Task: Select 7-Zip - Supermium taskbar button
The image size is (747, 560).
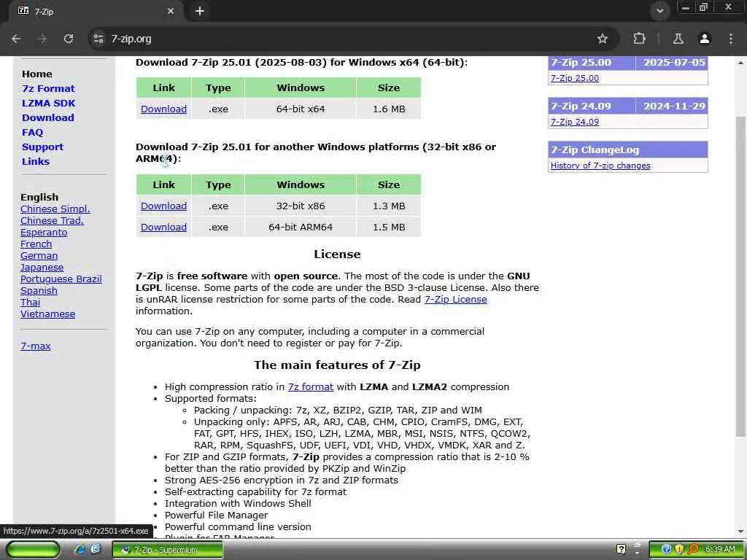Action: click(167, 550)
